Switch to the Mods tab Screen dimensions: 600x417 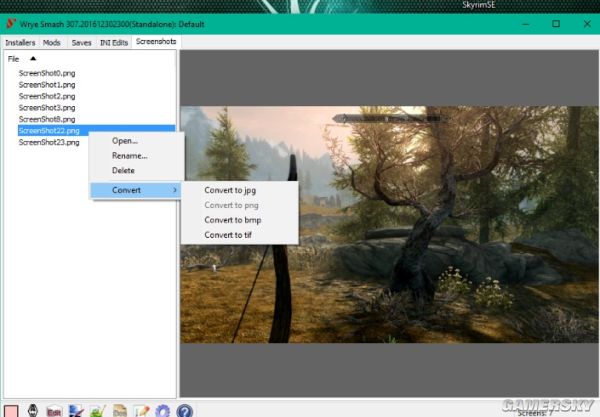pos(52,43)
